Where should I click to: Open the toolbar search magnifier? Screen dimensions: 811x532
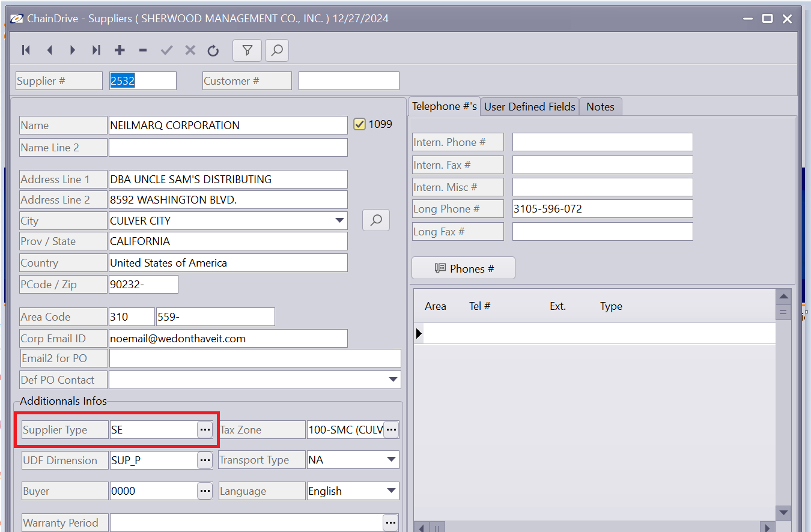[x=276, y=50]
